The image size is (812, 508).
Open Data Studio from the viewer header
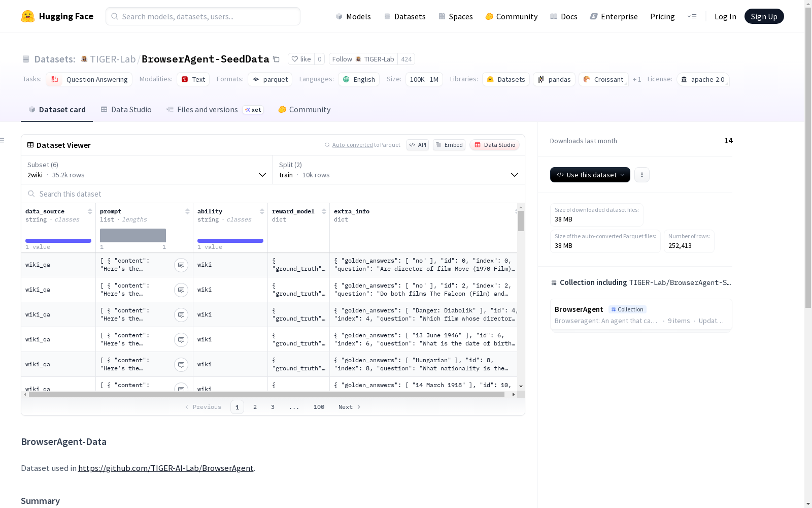point(494,145)
